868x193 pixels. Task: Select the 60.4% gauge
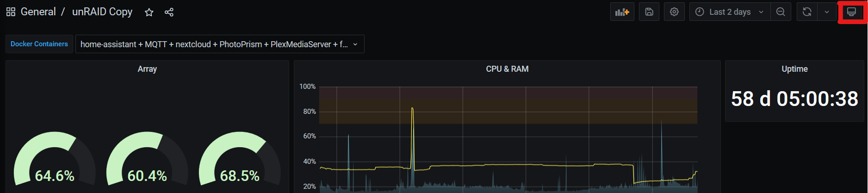(147, 160)
